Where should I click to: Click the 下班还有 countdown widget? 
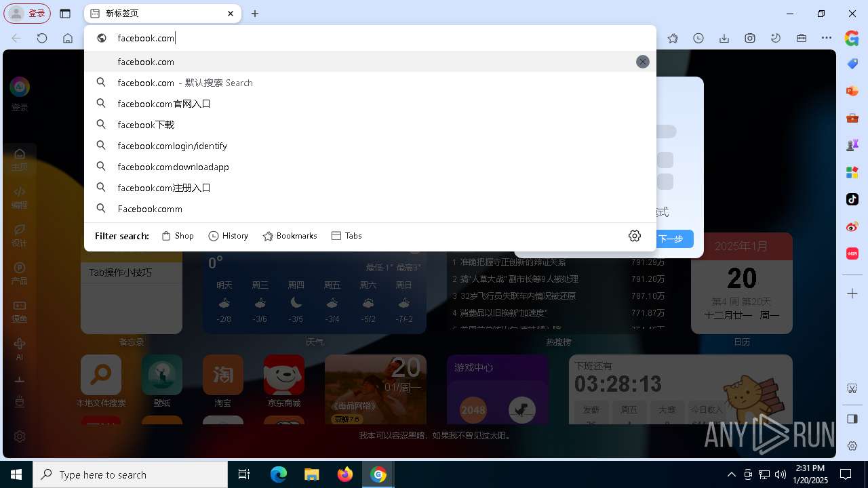[x=680, y=390]
